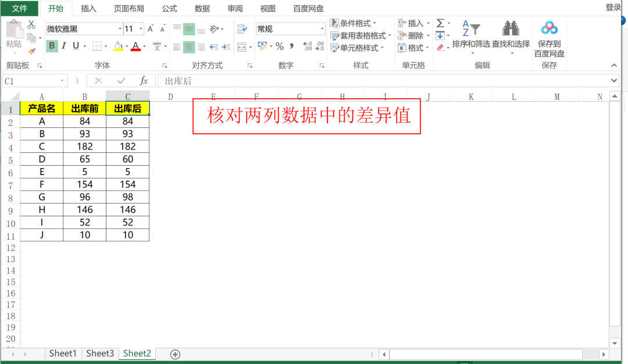Open Conditional Formatting dropdown

(x=354, y=23)
